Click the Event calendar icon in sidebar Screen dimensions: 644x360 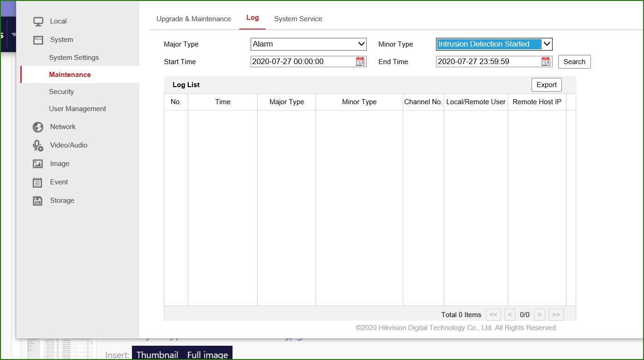click(x=38, y=183)
